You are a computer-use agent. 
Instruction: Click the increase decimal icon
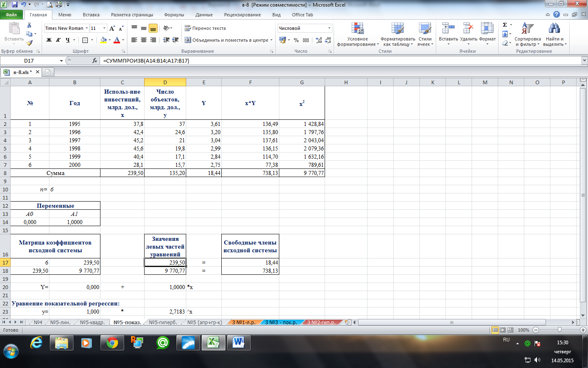click(x=319, y=40)
